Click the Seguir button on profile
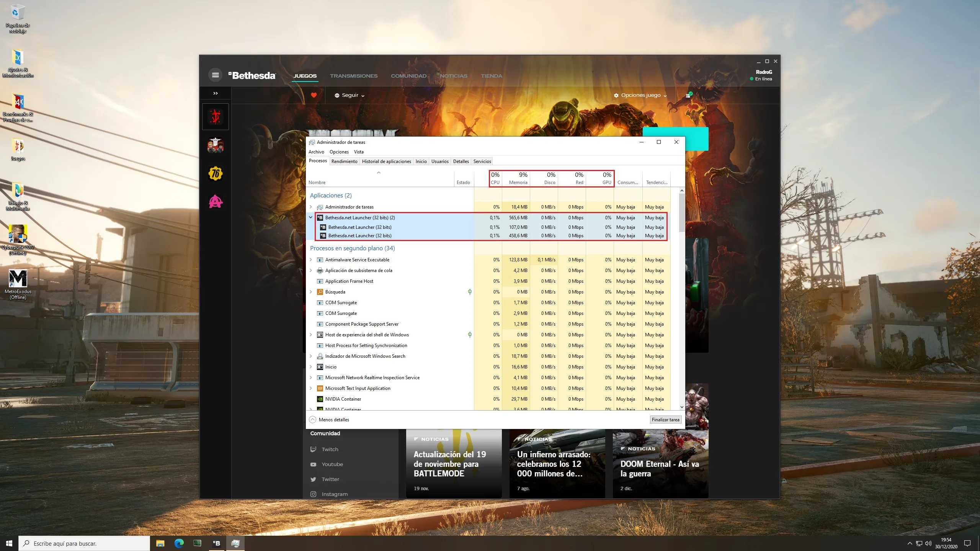980x551 pixels. [x=349, y=95]
